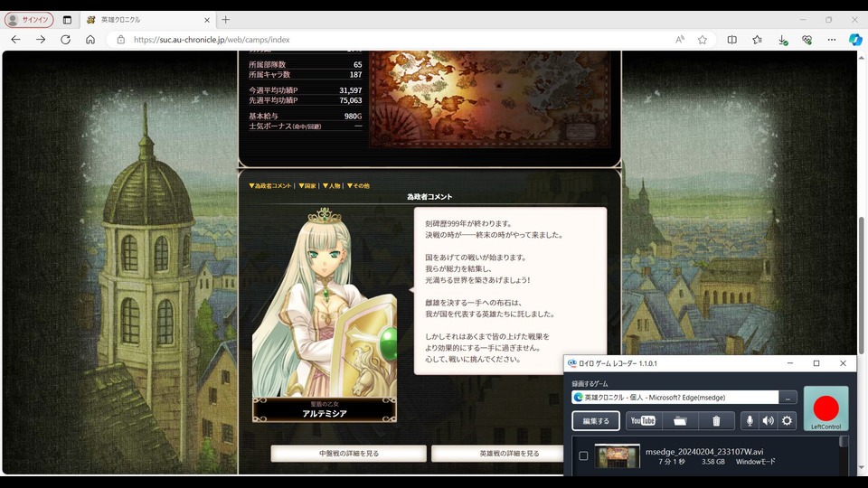
Task: Open split screen view in Edge
Action: pyautogui.click(x=731, y=40)
